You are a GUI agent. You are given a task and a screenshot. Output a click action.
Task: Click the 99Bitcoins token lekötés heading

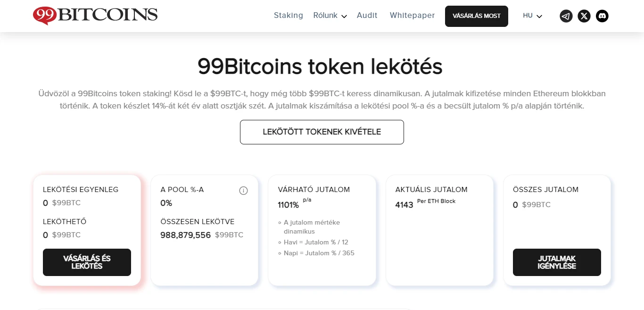[320, 67]
